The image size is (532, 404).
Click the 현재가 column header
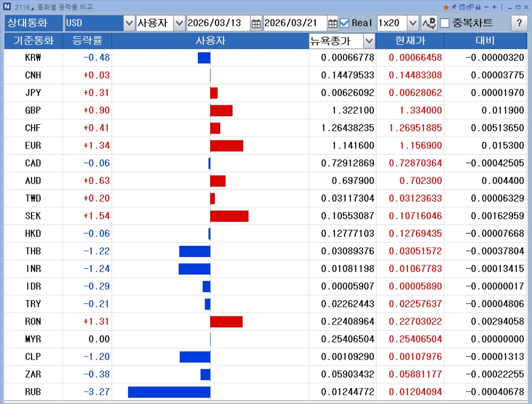[x=410, y=41]
